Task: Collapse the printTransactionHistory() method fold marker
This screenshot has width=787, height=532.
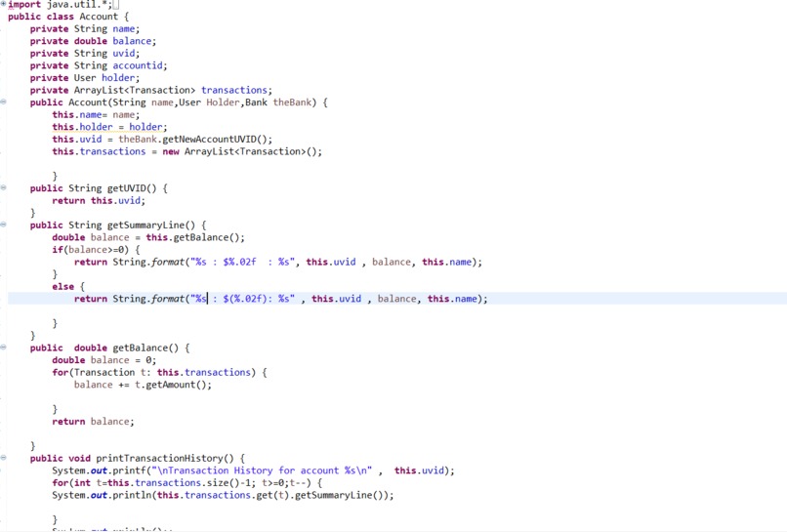Action: click(x=4, y=457)
